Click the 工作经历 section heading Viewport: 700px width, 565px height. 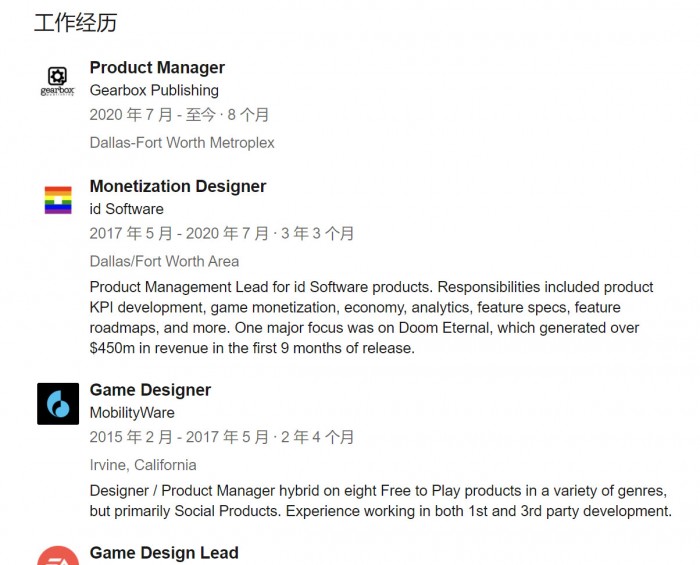click(x=75, y=22)
